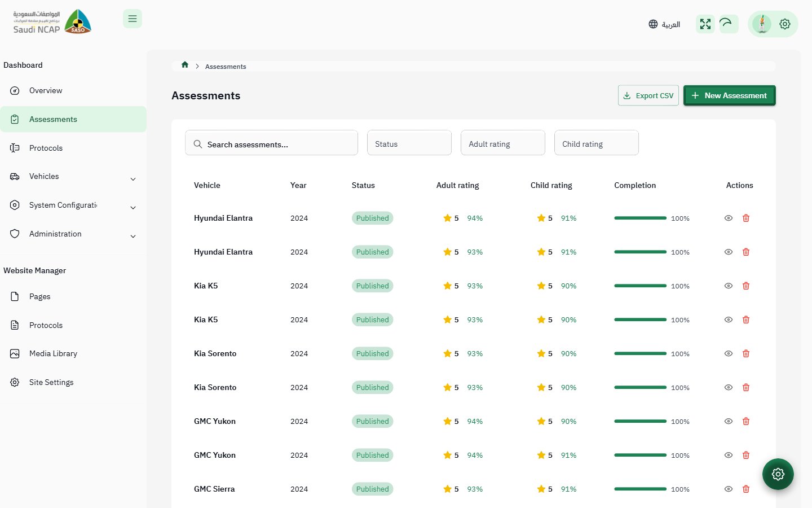The height and width of the screenshot is (508, 812).
Task: Delete the GMC Sierra assessment
Action: [x=746, y=489]
